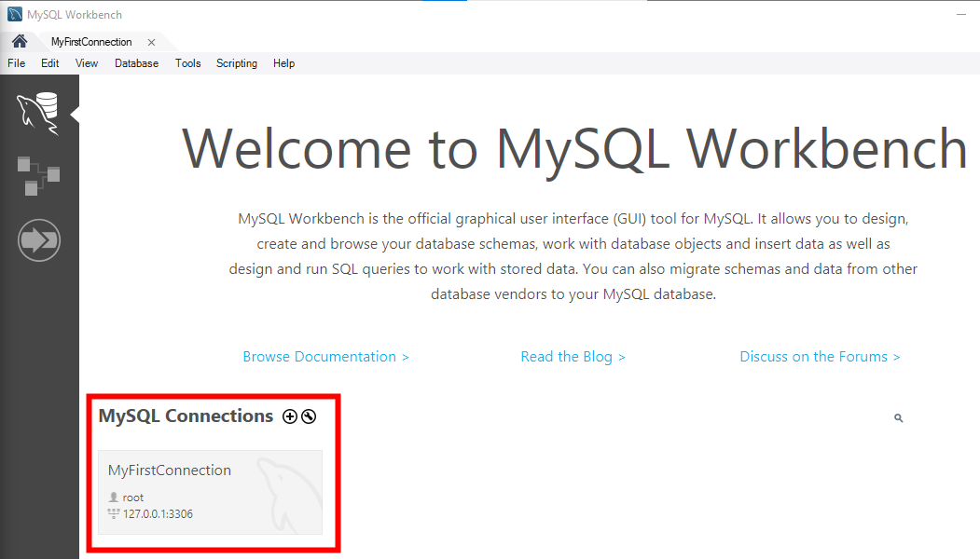Click the 127.0.0.1:3306 host address
This screenshot has height=559, width=980.
(159, 514)
